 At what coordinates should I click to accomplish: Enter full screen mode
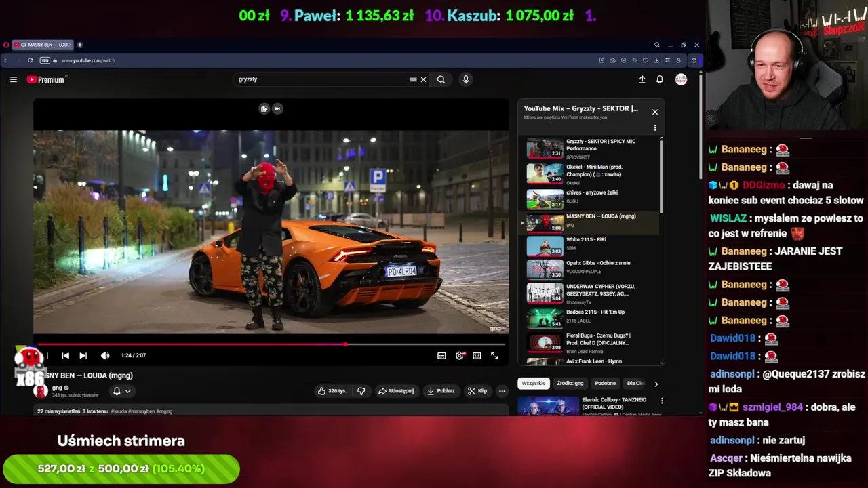point(494,355)
